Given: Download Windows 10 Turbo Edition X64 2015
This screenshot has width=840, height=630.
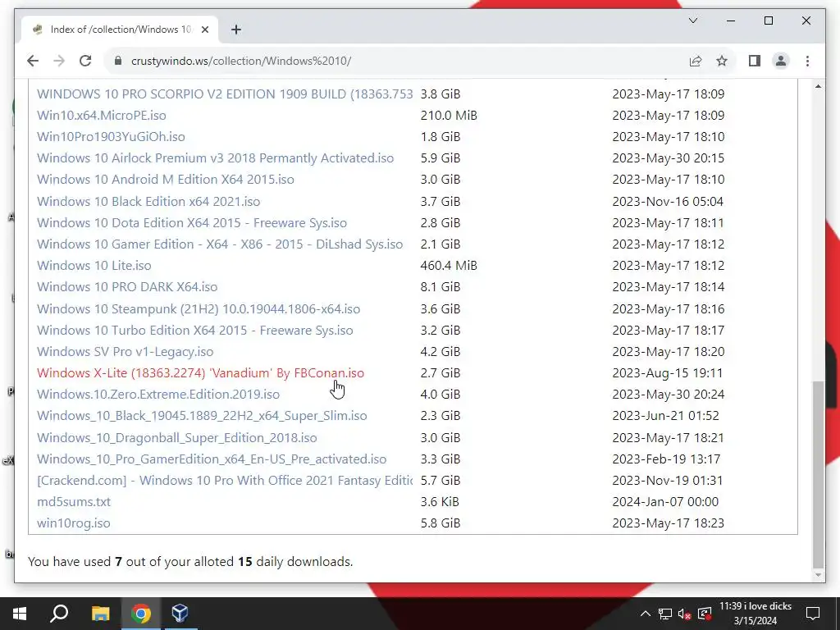Looking at the screenshot, I should [x=195, y=331].
